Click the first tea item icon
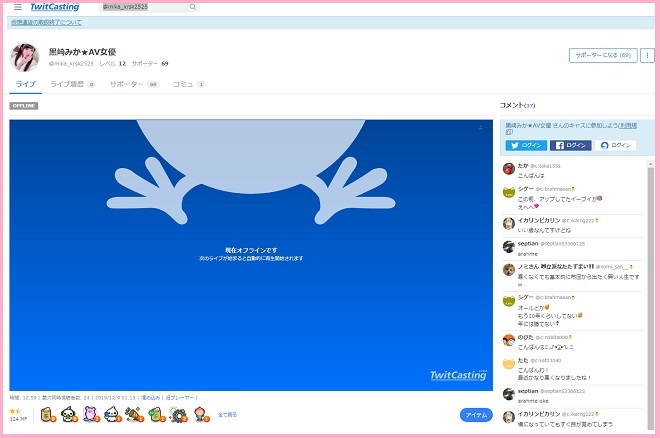The image size is (660, 438). coord(47,414)
